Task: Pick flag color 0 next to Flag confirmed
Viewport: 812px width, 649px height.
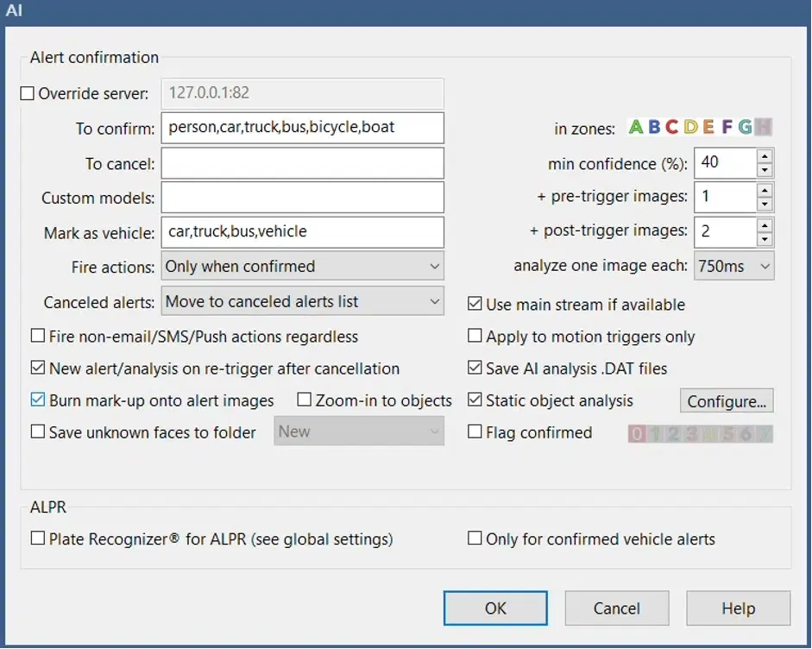Action: click(637, 433)
